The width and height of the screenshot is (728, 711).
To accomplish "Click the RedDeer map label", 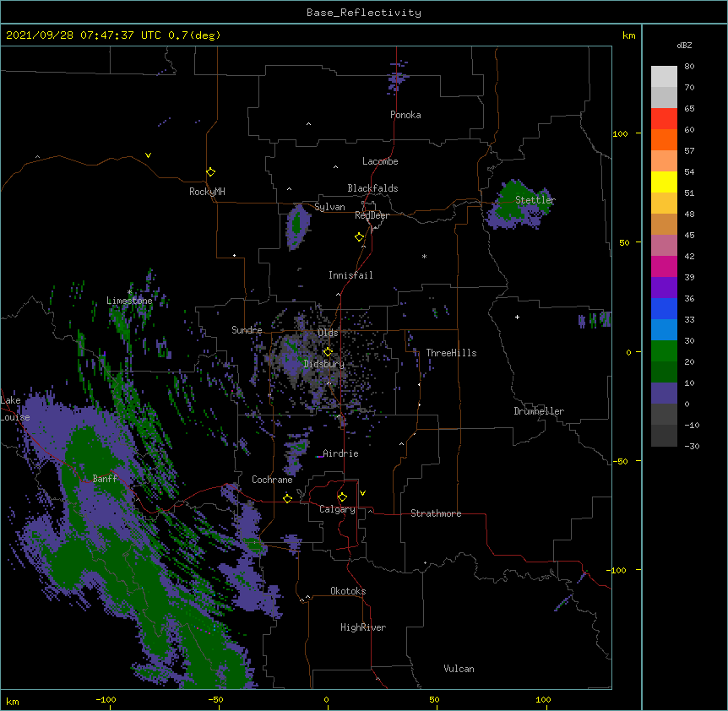I will coord(372,215).
